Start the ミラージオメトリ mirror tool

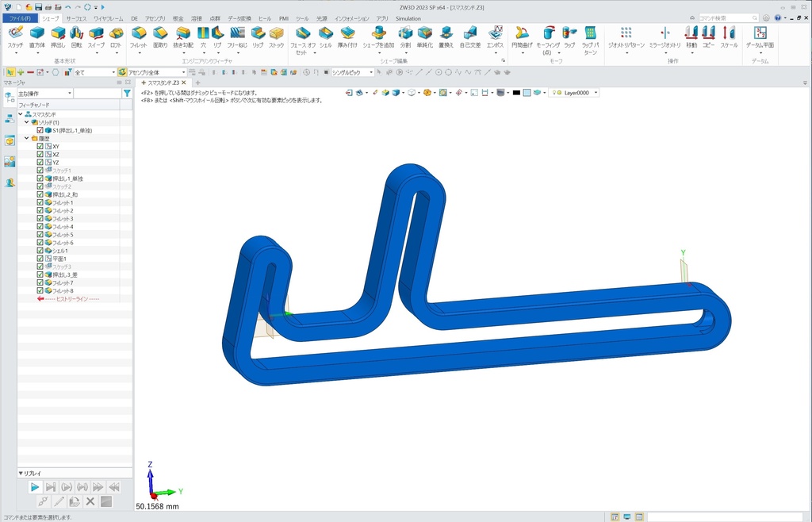665,37
